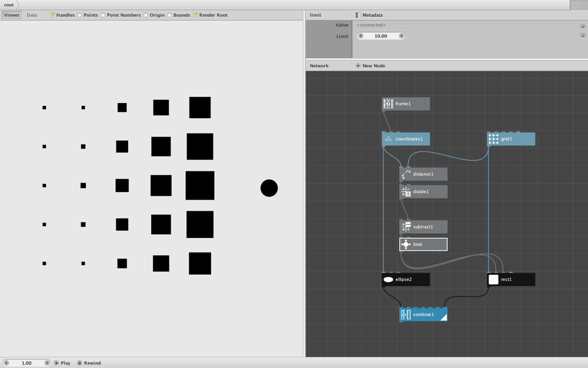Click the Limit value field showing 10.00
This screenshot has height=368, width=588.
pyautogui.click(x=381, y=36)
